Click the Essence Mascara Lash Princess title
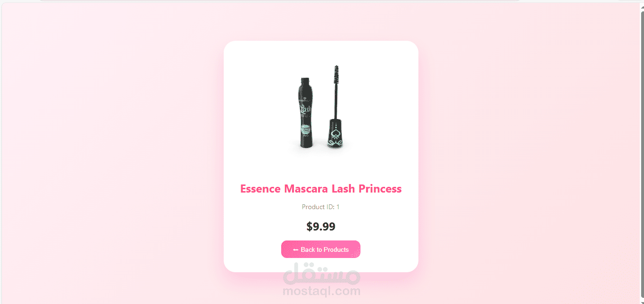This screenshot has height=304, width=644. (x=321, y=189)
